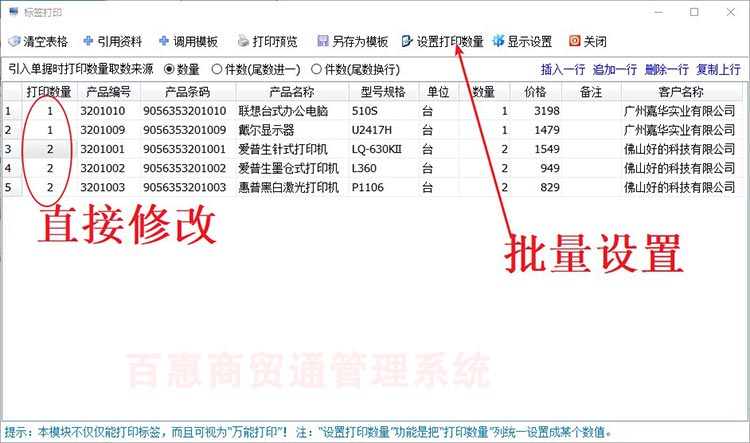Click product name 戴尔显示器
Viewport: 750px width, 443px height.
pos(292,130)
